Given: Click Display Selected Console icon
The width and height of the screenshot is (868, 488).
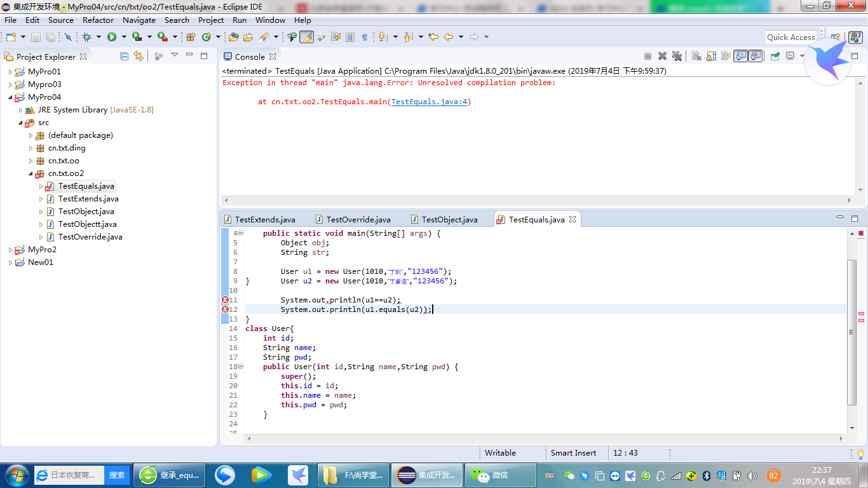Looking at the screenshot, I should 790,56.
